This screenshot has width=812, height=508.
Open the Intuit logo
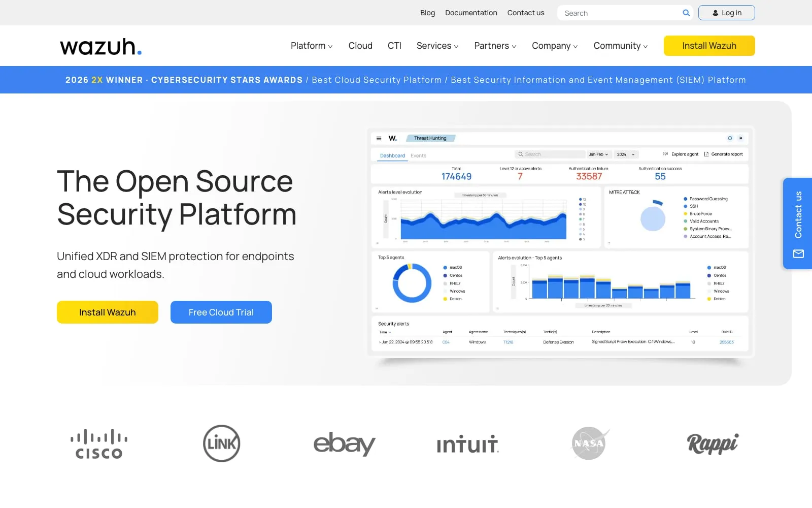[468, 444]
